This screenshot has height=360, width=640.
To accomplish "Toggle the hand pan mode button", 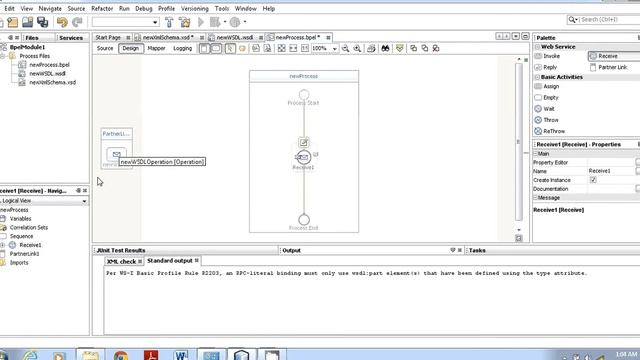I will [242, 49].
